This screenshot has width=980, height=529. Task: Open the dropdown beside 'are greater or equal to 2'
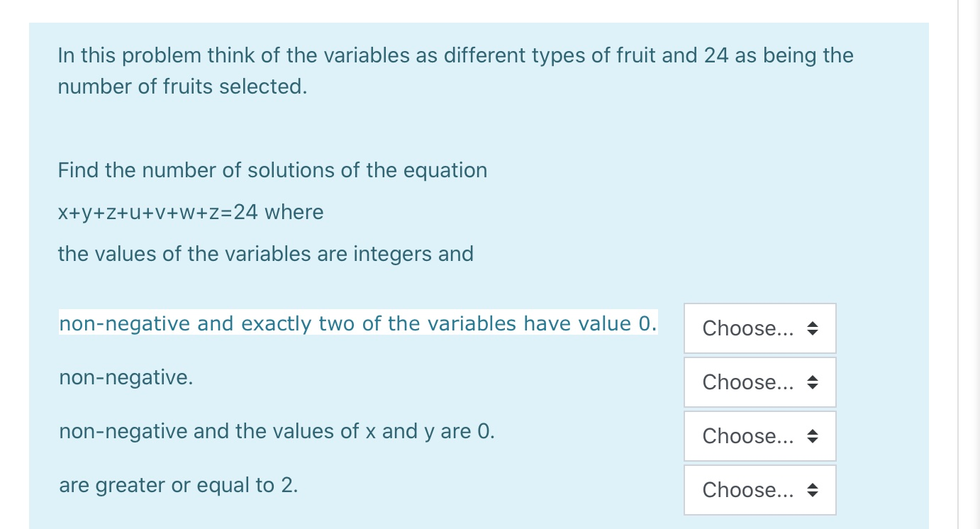point(759,490)
